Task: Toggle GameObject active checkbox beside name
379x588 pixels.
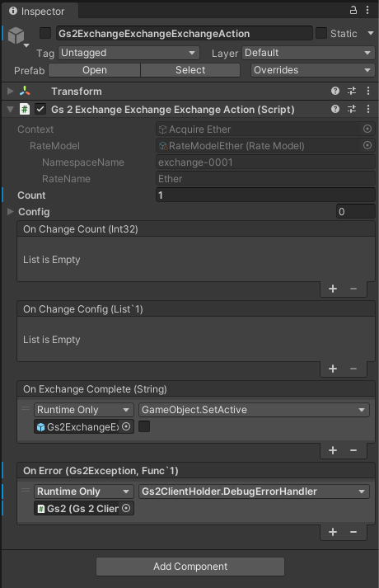Action: pyautogui.click(x=45, y=33)
